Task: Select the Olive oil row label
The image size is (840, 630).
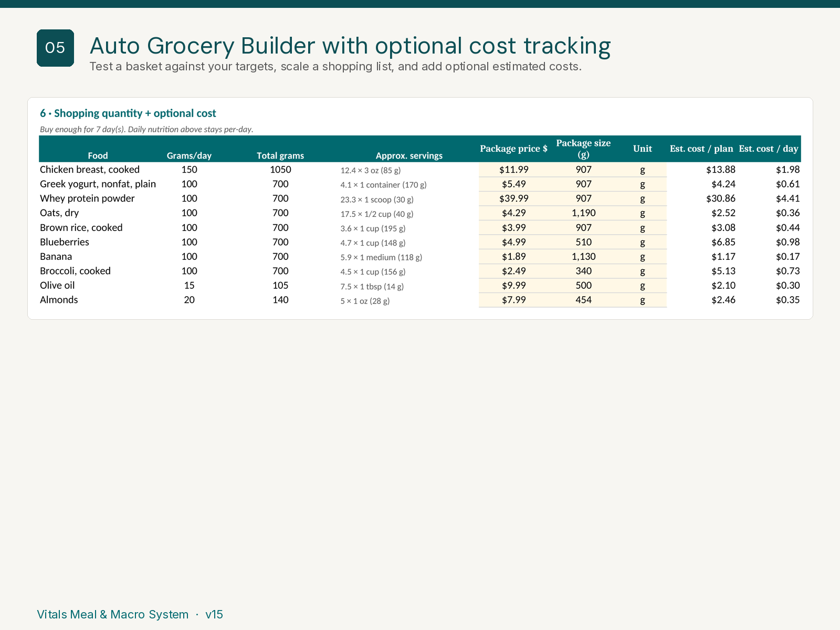Action: click(57, 286)
